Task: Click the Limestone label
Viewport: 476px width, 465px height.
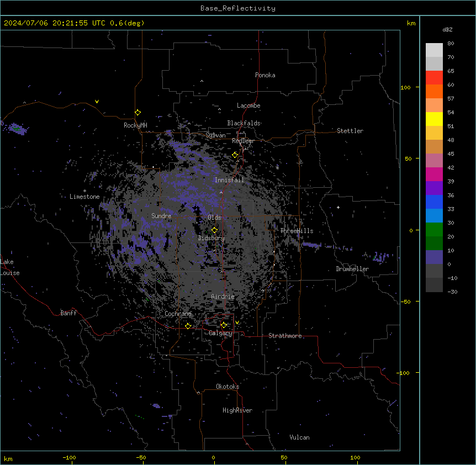Action: point(84,197)
